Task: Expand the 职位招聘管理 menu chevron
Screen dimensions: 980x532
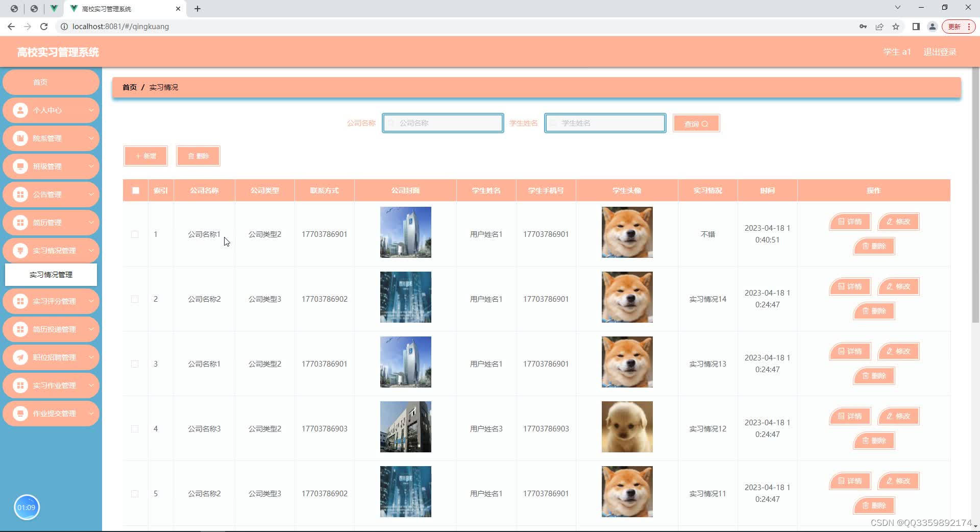Action: pyautogui.click(x=91, y=357)
